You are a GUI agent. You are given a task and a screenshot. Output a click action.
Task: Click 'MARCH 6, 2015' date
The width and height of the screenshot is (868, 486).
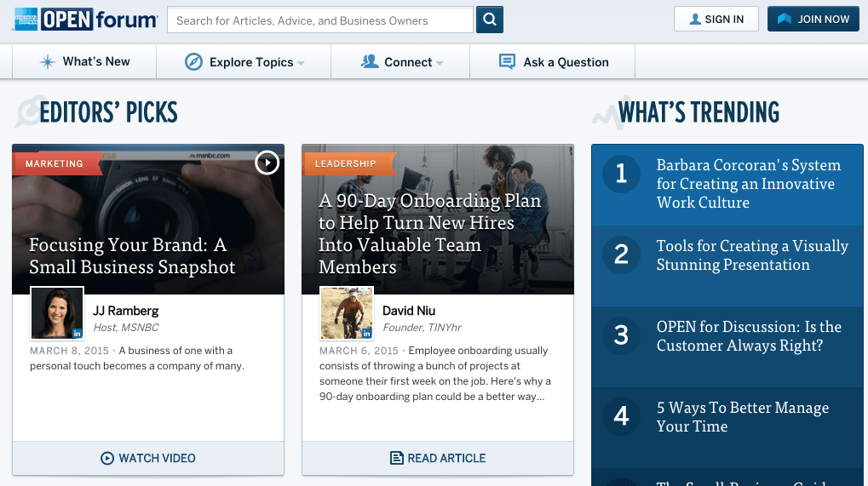tap(359, 351)
